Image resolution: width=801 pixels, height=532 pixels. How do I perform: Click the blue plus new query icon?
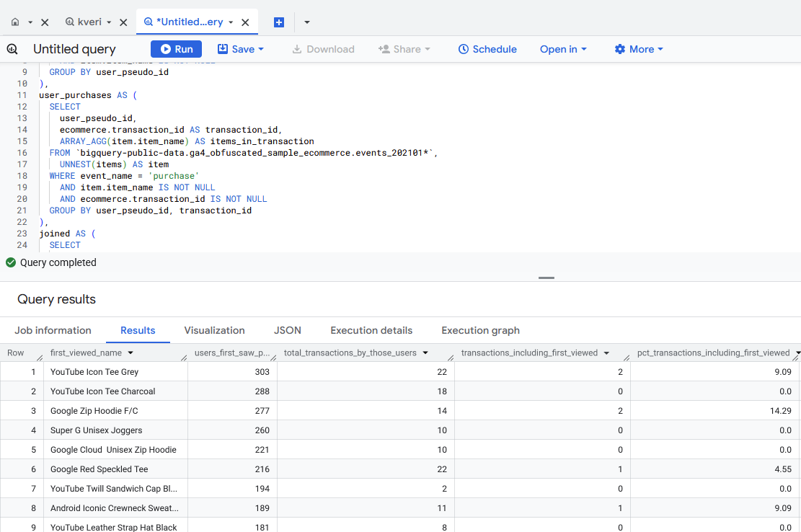pos(279,22)
